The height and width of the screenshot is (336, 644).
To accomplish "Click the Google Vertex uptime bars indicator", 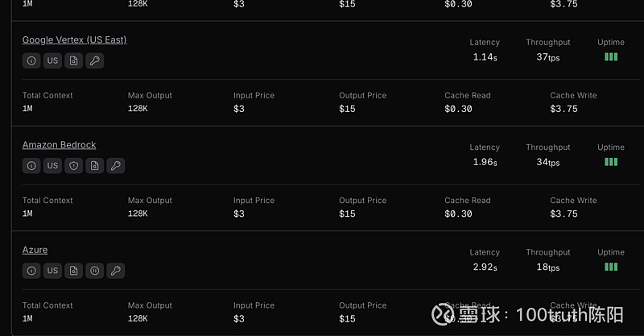I will click(611, 57).
